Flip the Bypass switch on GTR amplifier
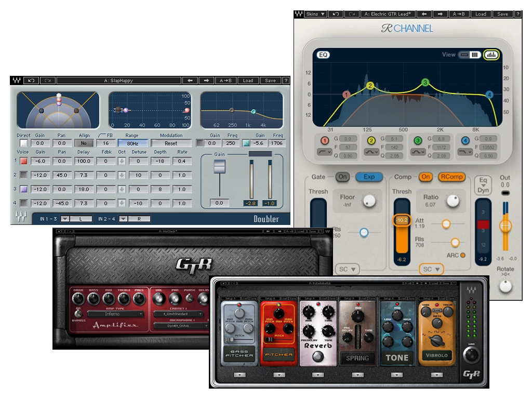532x399 pixels. 78,313
